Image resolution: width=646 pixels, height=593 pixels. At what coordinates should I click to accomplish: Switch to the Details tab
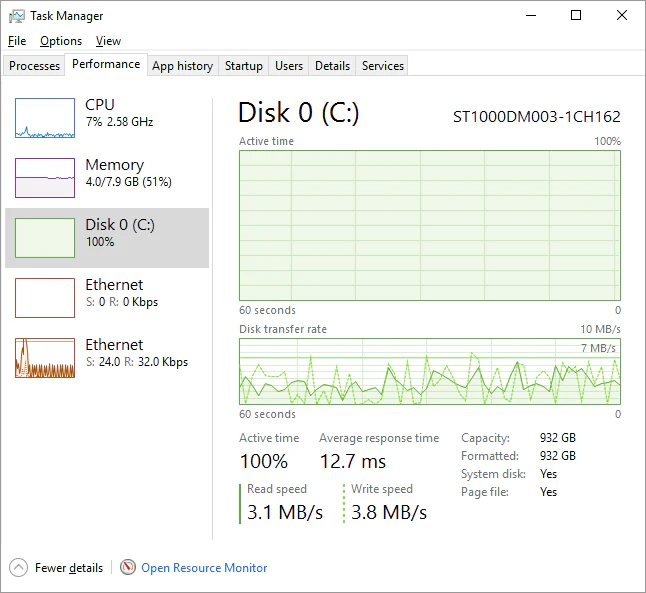332,66
